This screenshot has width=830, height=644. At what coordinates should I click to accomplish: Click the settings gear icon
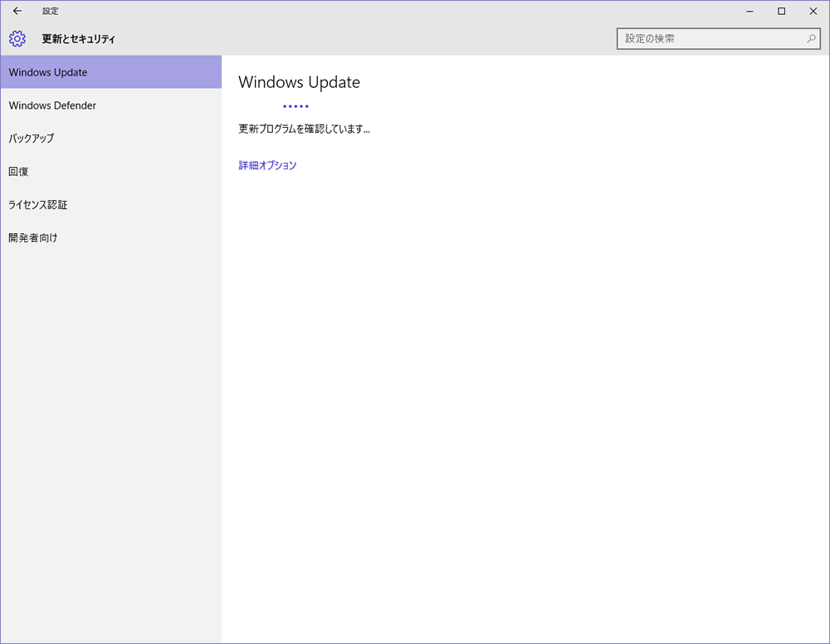(x=17, y=39)
